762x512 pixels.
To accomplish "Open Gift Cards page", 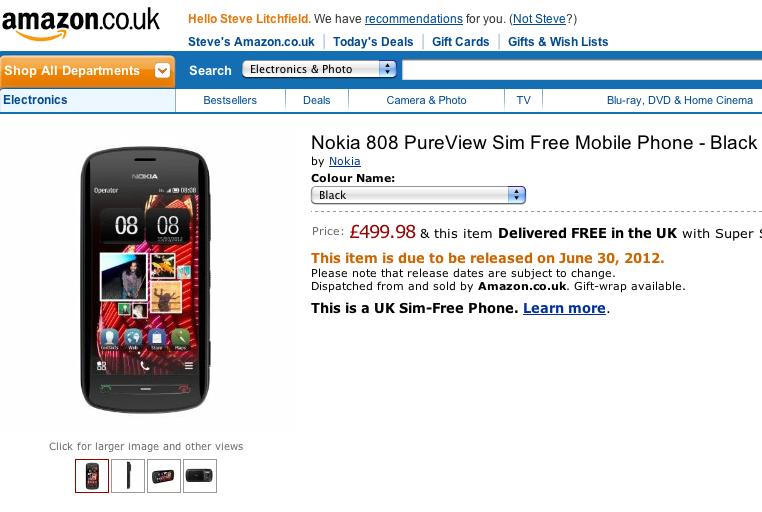I will tap(461, 42).
